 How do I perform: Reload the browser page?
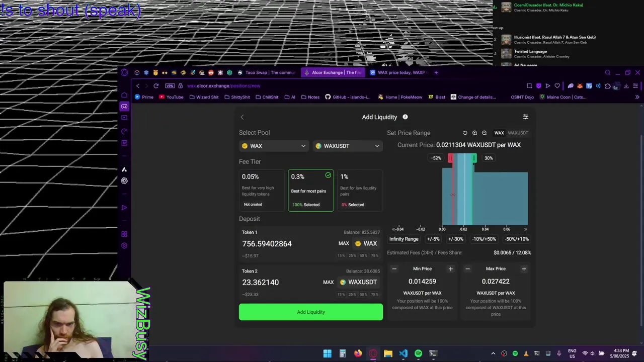coord(156,86)
